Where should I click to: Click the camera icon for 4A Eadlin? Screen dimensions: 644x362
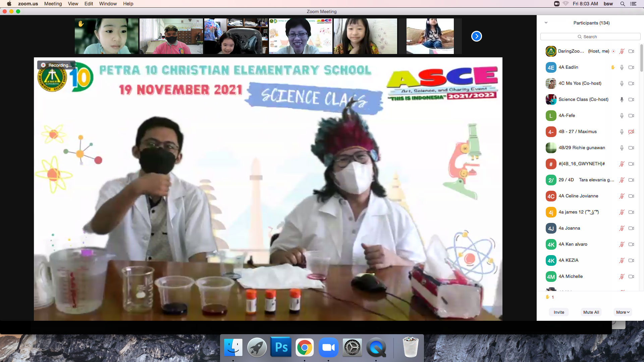pyautogui.click(x=631, y=67)
